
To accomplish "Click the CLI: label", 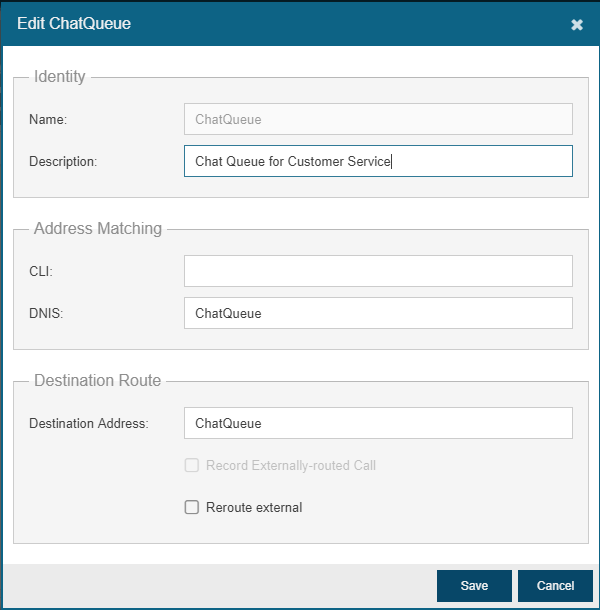I will [41, 271].
